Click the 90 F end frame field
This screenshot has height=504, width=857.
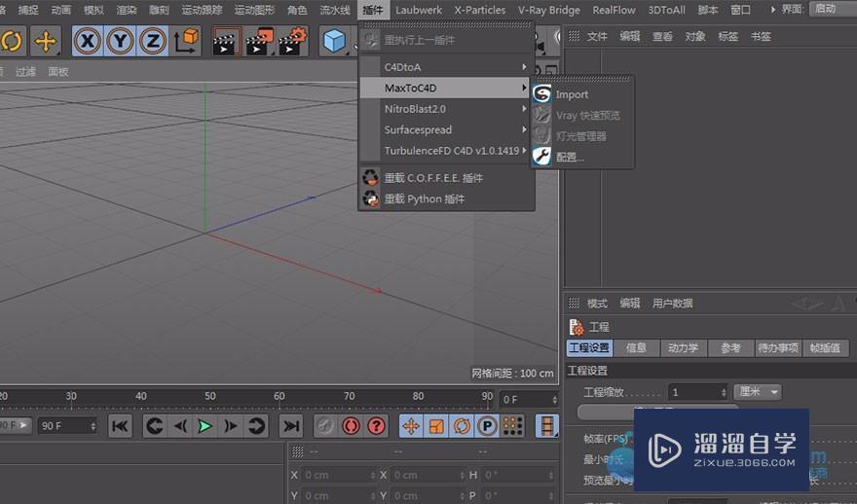[x=67, y=426]
